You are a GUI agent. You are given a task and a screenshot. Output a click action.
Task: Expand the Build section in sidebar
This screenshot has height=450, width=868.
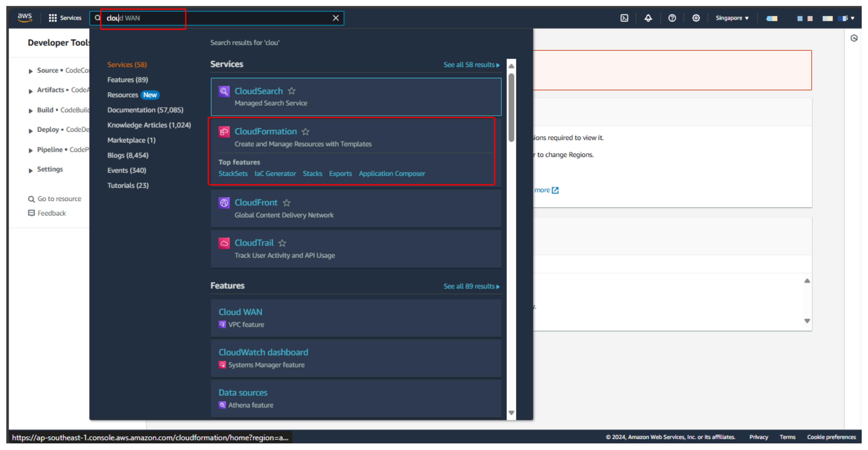click(x=31, y=111)
